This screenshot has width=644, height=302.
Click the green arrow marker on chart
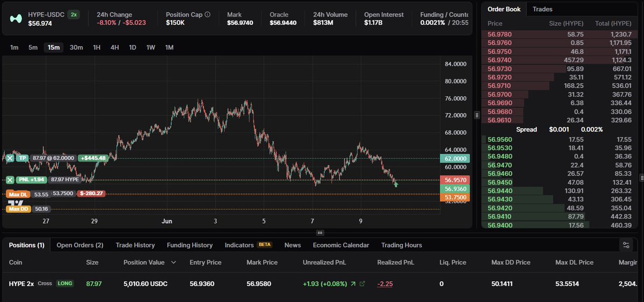[396, 185]
